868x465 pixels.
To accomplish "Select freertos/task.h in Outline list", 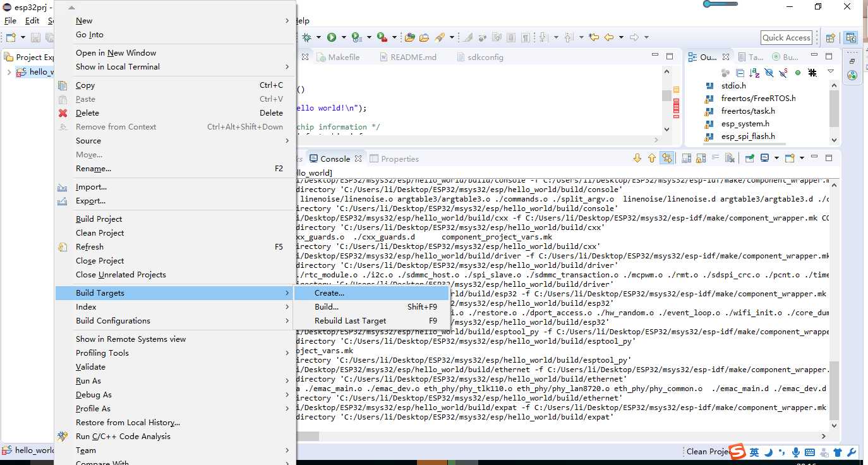I will point(748,111).
